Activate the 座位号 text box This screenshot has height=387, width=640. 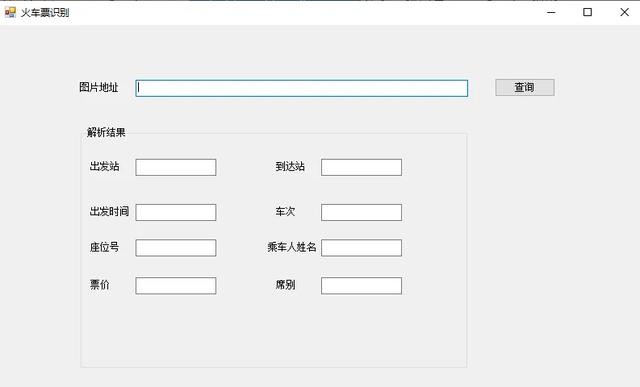[176, 248]
